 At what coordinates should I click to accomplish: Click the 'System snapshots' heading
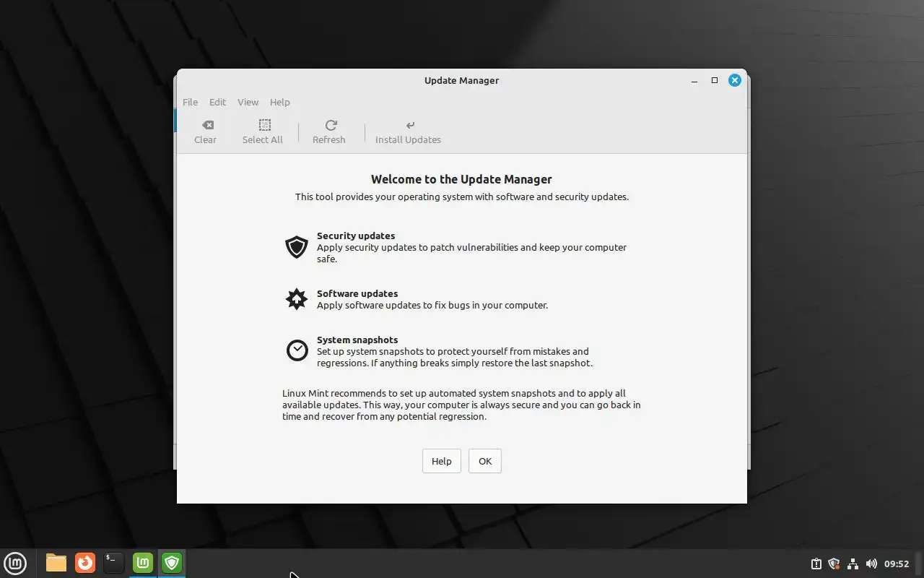(x=357, y=340)
